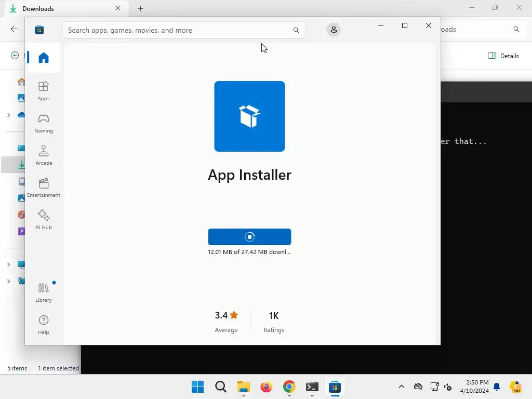Switch to Microsoft Store taskbar icon
Screen dimensions: 532x399
click(335, 387)
